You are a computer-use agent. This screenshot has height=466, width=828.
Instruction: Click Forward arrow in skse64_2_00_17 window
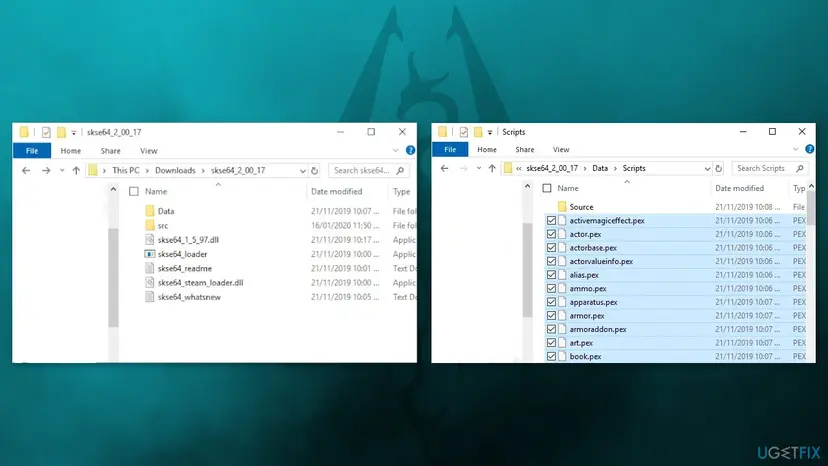coord(46,171)
